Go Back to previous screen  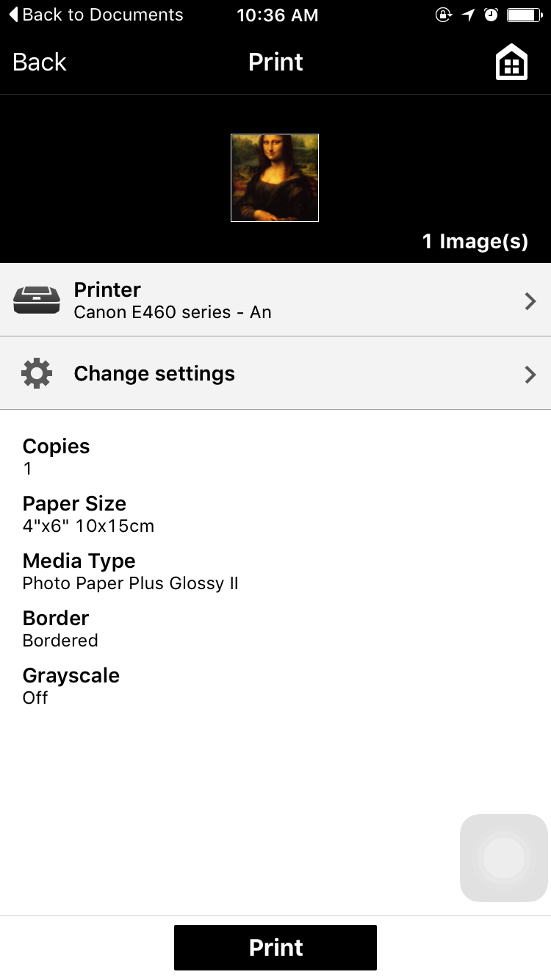click(x=40, y=62)
